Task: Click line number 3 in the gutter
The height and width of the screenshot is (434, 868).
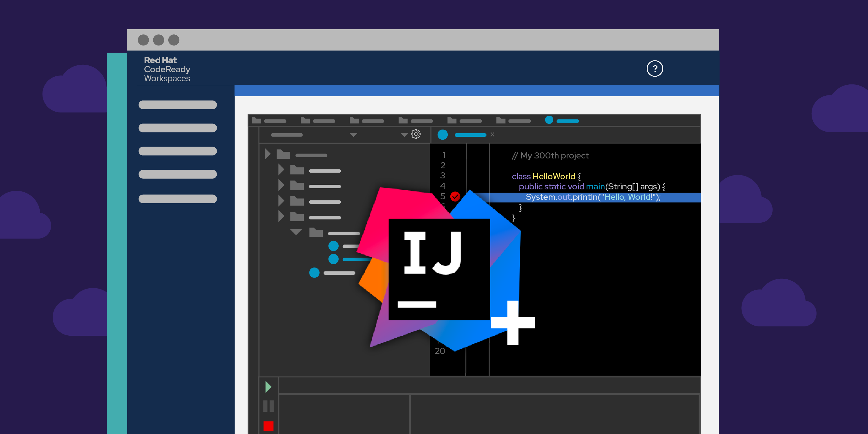Action: (x=443, y=176)
